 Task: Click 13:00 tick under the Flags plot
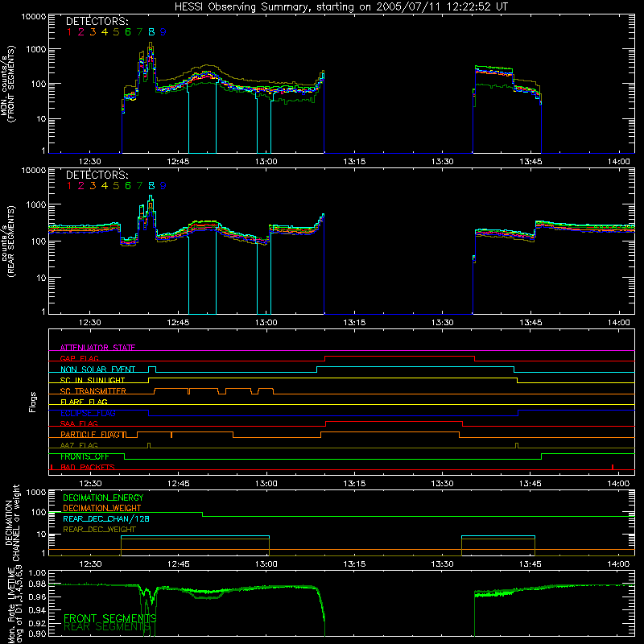pyautogui.click(x=266, y=484)
